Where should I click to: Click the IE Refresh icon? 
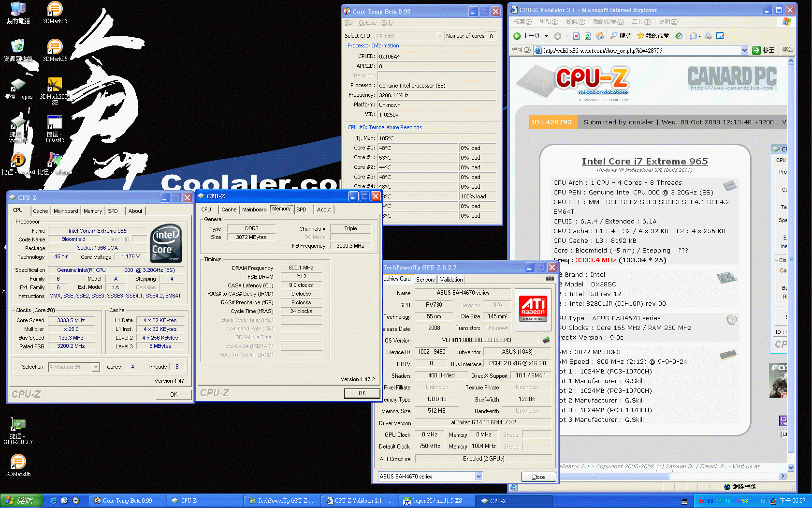[588, 36]
